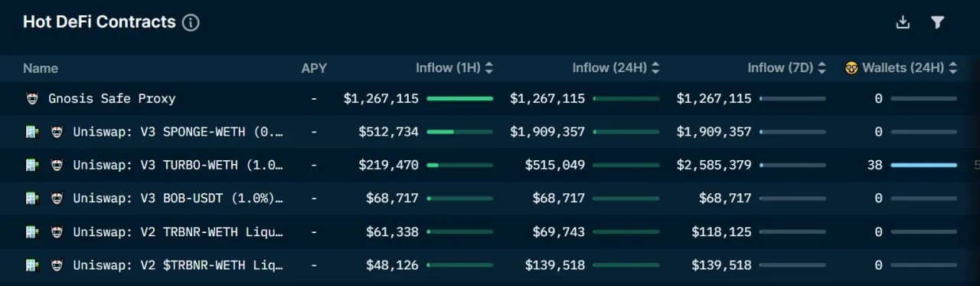The height and width of the screenshot is (286, 980).
Task: Click the $1,267,115 Inflow (1H) green bar
Action: click(x=459, y=98)
